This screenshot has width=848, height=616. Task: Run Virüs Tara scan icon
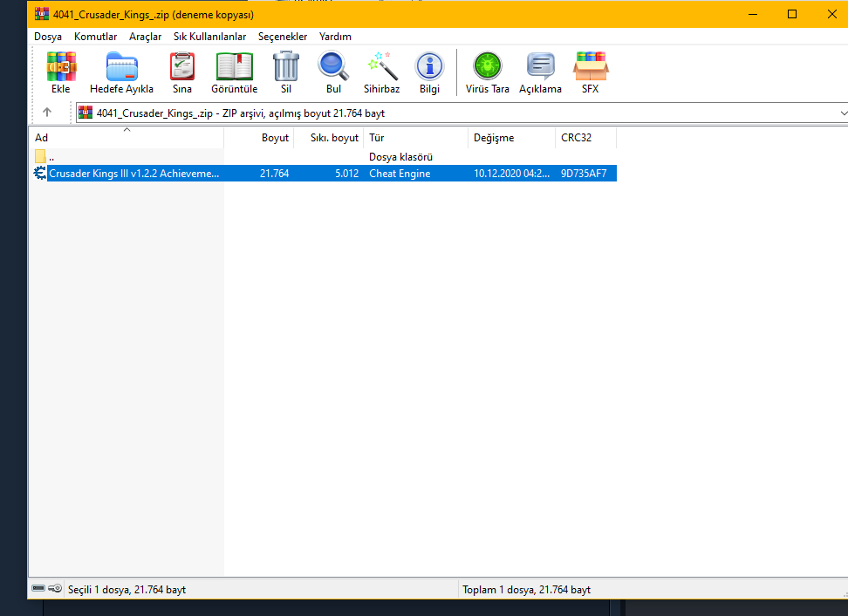(x=488, y=66)
